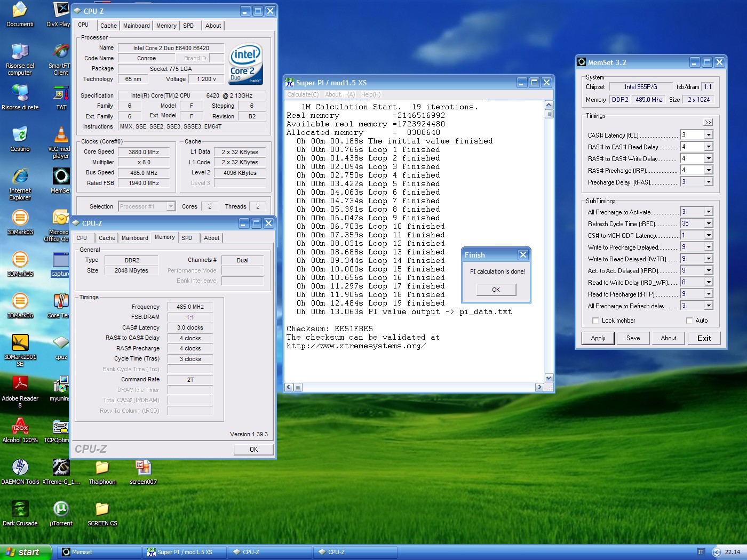
Task: Click the Exit button in MemSet
Action: [704, 338]
